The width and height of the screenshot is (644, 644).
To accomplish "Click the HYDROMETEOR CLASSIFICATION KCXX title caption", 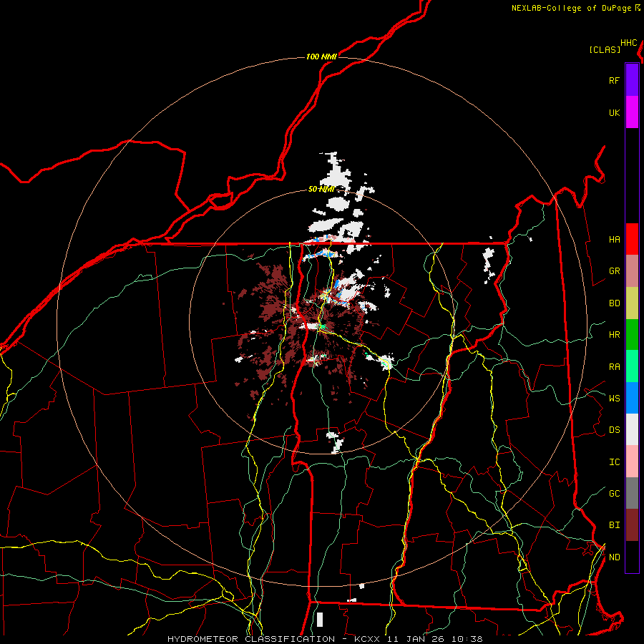I will point(325,639).
